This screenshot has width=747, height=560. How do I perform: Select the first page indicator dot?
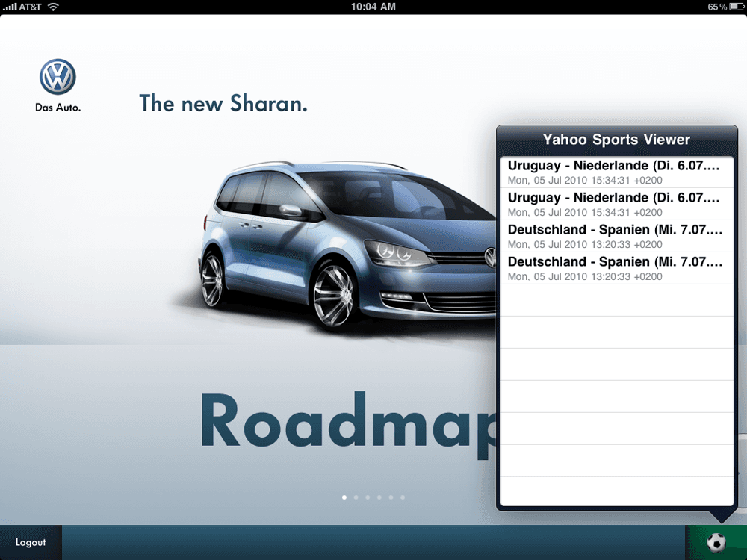(x=344, y=497)
